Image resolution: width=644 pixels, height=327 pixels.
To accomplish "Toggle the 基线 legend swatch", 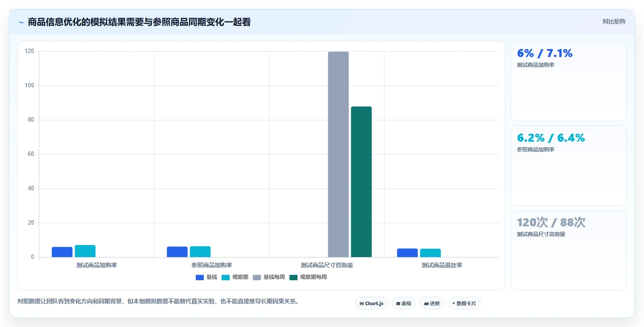I will [200, 278].
